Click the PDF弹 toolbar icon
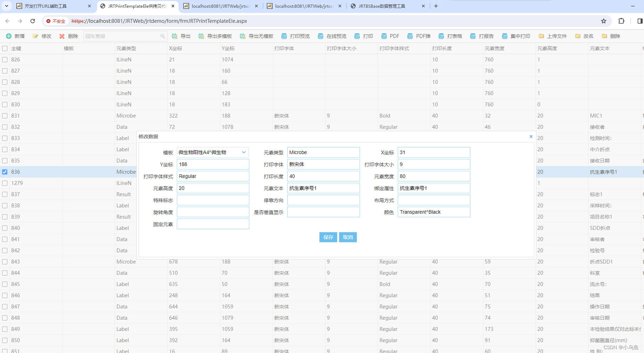 [410, 36]
